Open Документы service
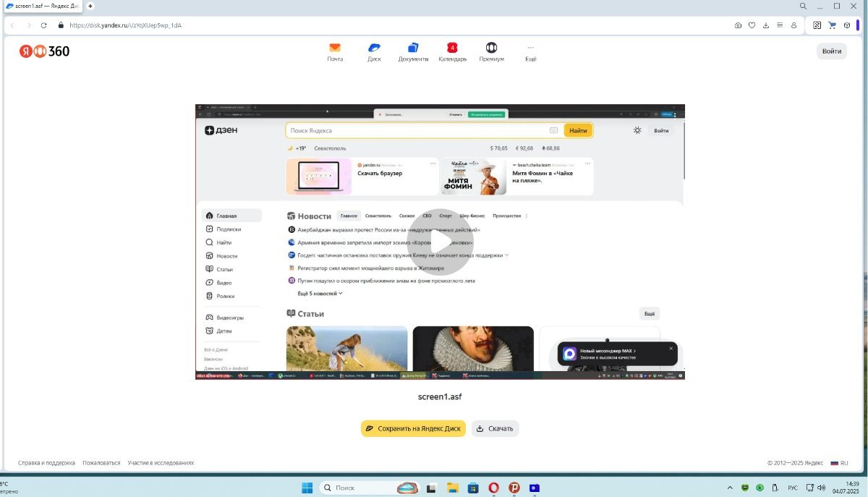868x497 pixels. [413, 52]
